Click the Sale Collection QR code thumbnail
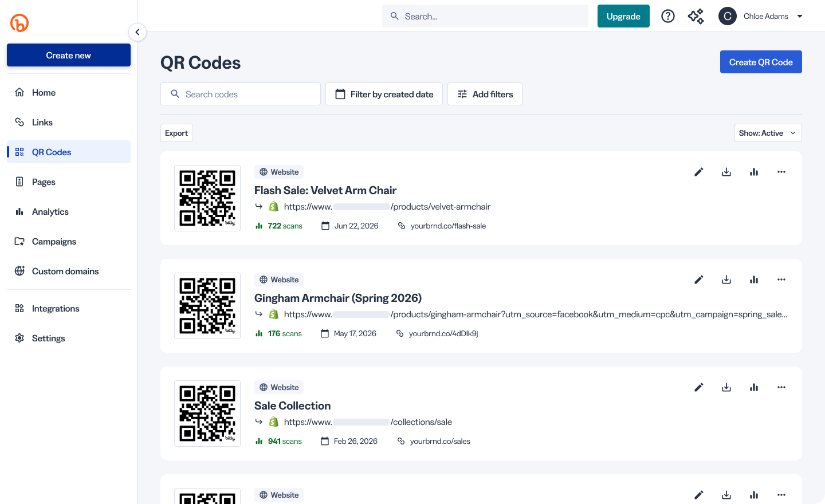The width and height of the screenshot is (825, 504). pyautogui.click(x=207, y=414)
